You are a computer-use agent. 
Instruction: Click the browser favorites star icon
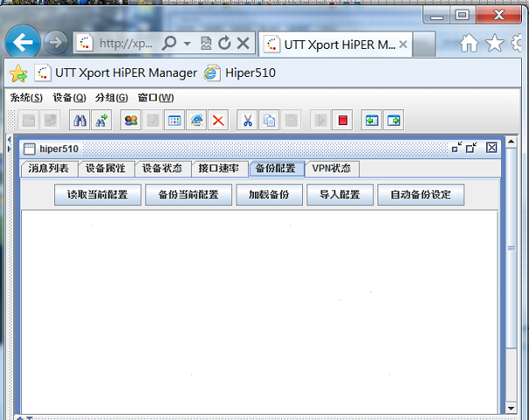pyautogui.click(x=494, y=43)
